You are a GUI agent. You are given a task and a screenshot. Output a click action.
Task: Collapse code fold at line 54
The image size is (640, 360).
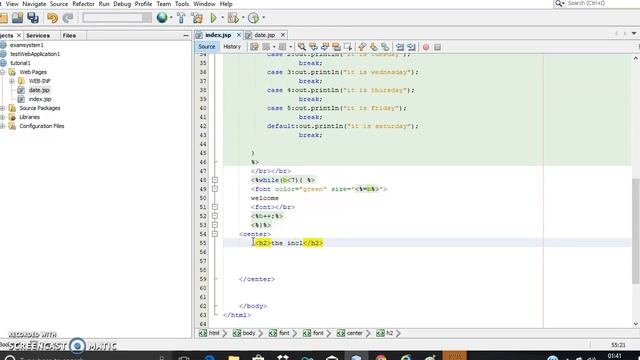coord(215,234)
